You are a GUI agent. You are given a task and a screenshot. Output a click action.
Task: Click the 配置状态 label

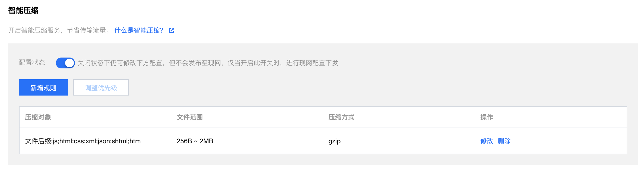(32, 62)
